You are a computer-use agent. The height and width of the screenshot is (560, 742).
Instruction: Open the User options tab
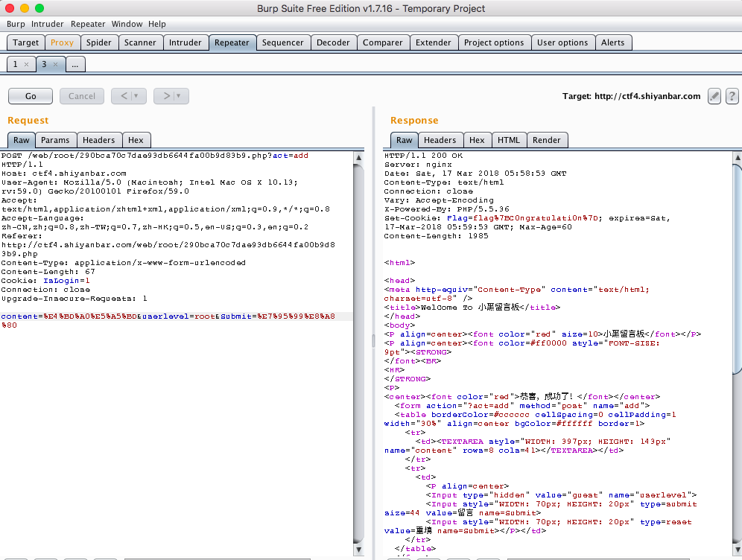tap(562, 42)
